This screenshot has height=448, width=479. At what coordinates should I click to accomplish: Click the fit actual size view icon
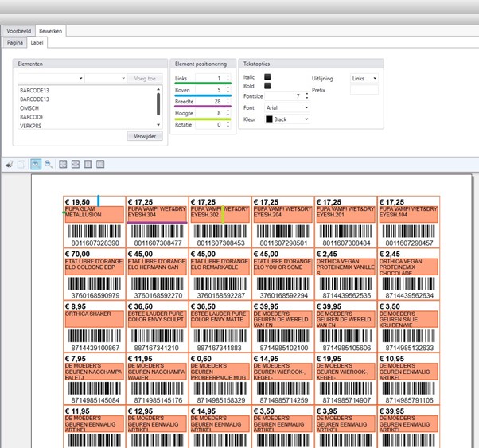pos(63,164)
